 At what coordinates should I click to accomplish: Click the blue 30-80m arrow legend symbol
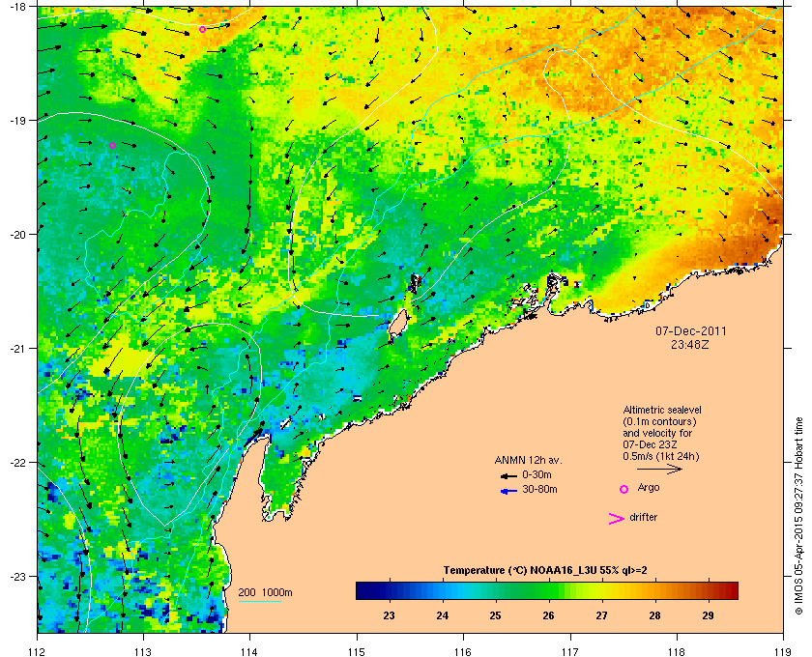pos(509,491)
